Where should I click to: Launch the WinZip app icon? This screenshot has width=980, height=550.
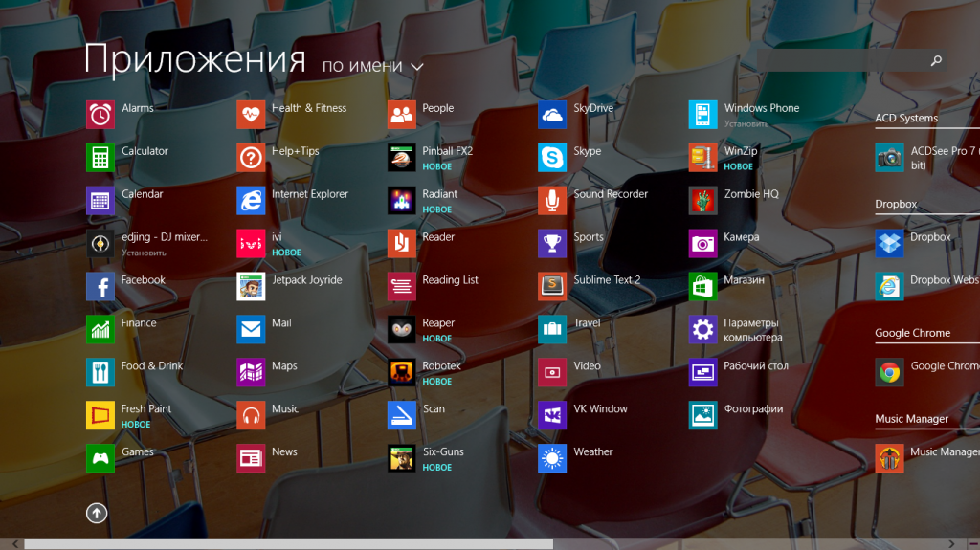(x=702, y=158)
